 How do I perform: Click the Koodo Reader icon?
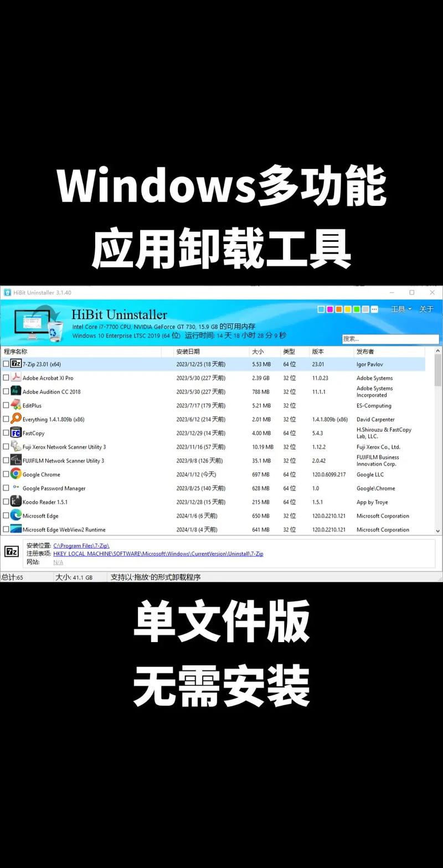click(16, 502)
